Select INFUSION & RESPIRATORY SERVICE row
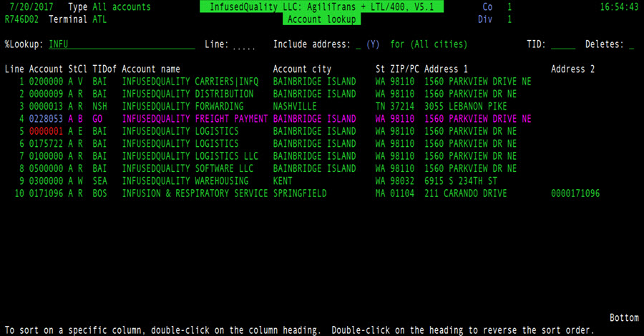This screenshot has height=336, width=644. 195,194
